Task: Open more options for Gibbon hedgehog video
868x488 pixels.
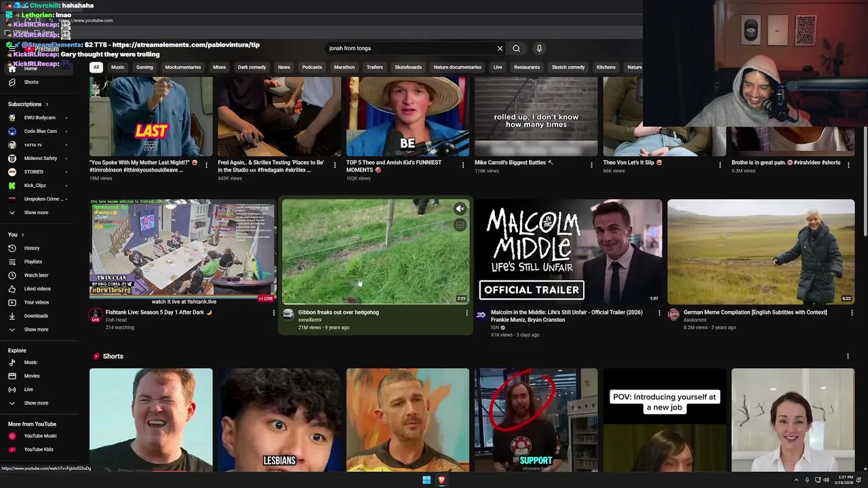Action: pos(467,313)
